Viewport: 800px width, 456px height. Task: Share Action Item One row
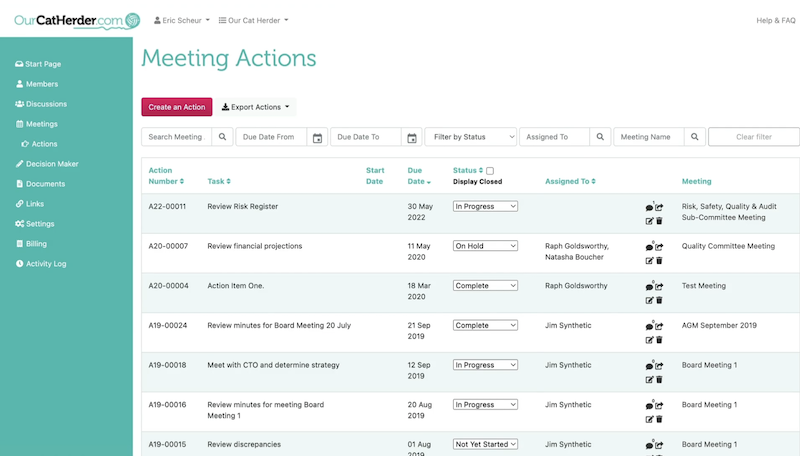[659, 287]
